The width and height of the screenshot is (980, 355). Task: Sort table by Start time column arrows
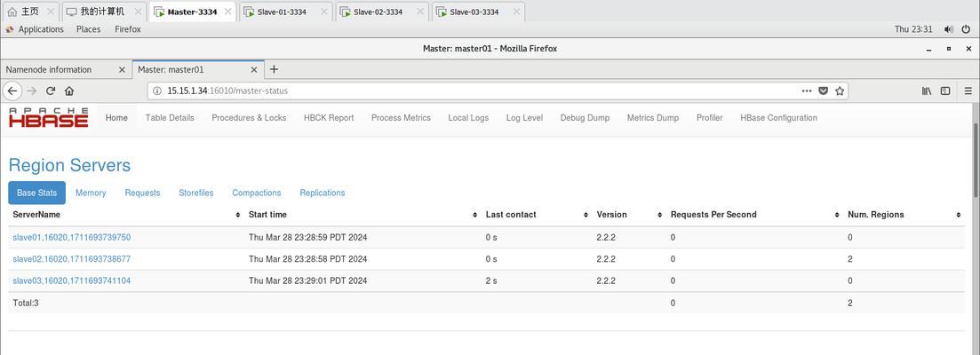(x=475, y=215)
